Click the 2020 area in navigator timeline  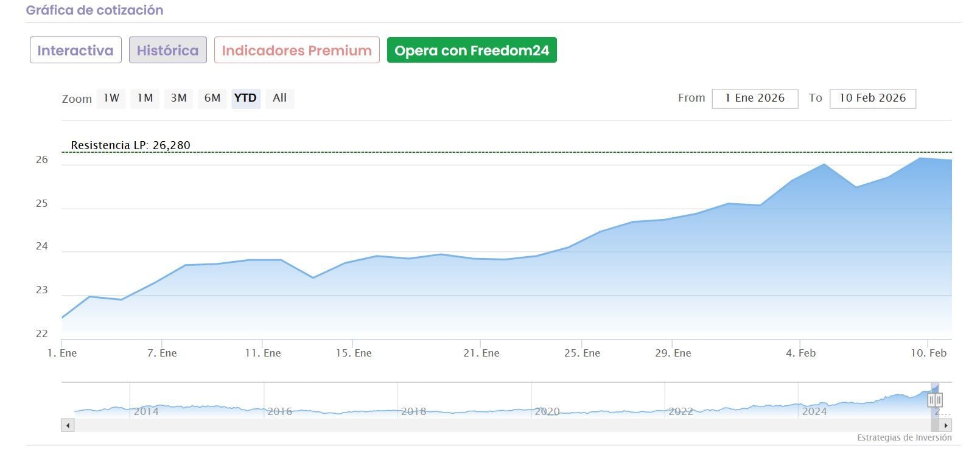[x=547, y=405]
